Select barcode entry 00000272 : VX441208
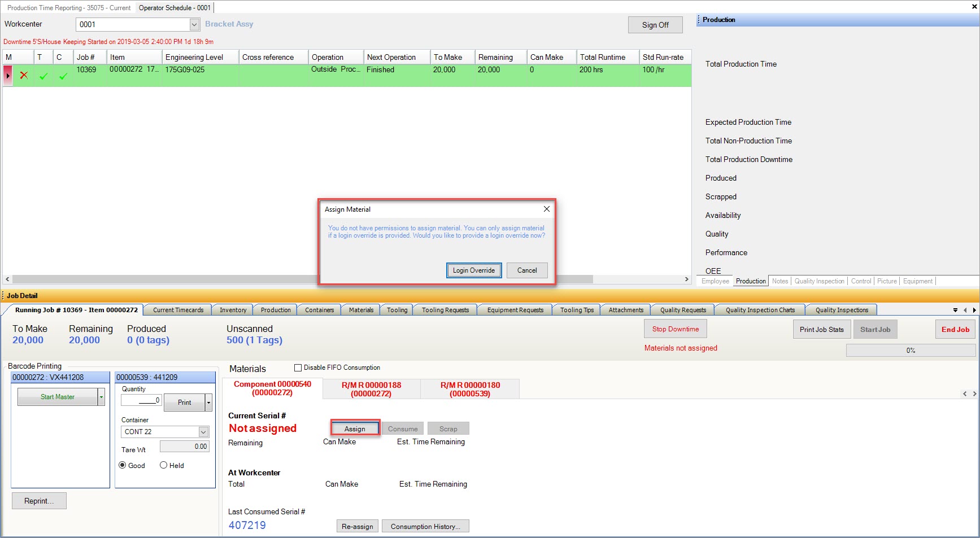980x538 pixels. [60, 377]
